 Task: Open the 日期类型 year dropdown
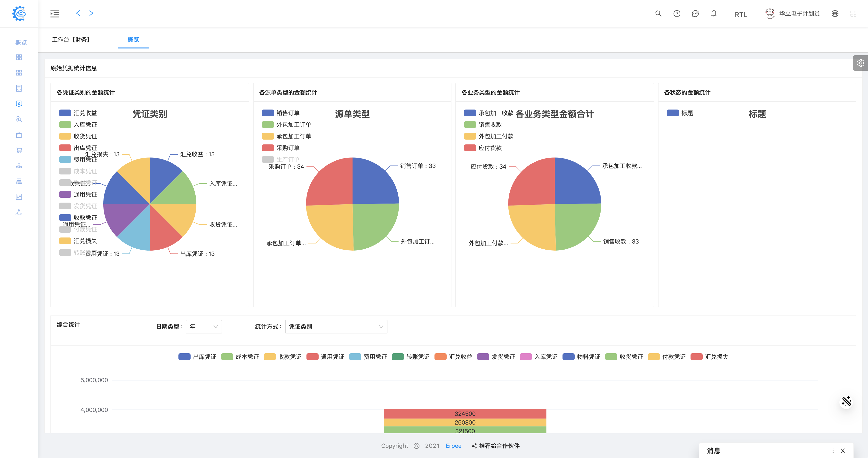click(x=203, y=326)
